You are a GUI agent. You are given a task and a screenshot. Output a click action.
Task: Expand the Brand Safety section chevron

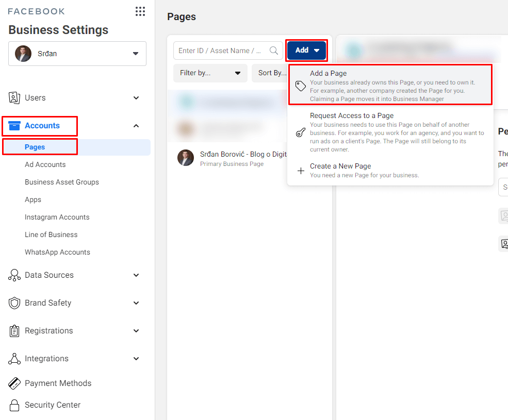(x=136, y=303)
